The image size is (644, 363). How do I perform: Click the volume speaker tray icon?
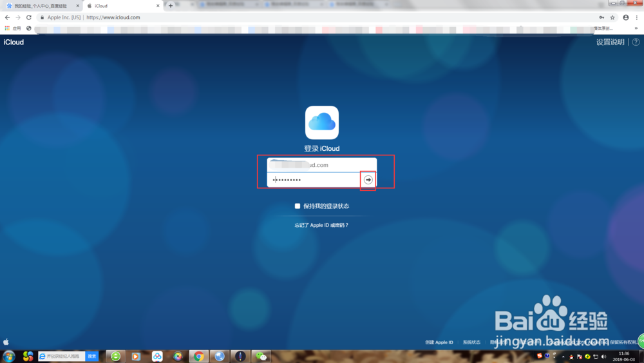click(x=603, y=357)
